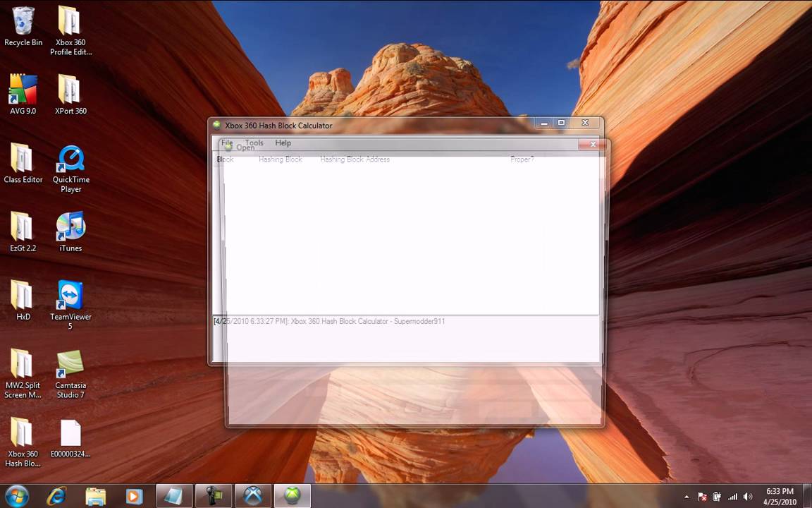Launch the Camtasia Studio 7 shortcut

[70, 373]
